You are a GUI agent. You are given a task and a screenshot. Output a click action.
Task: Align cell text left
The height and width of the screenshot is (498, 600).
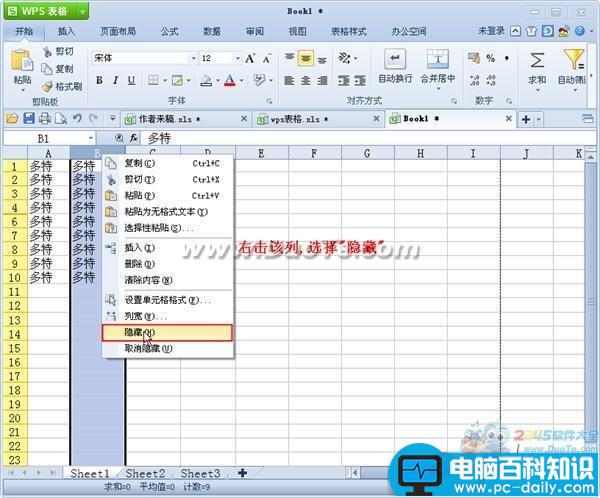click(x=289, y=81)
